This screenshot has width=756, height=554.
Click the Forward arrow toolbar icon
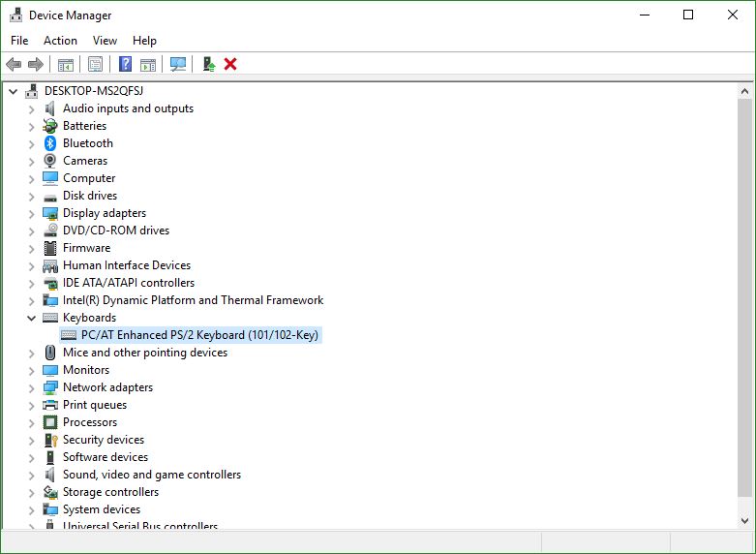point(36,64)
